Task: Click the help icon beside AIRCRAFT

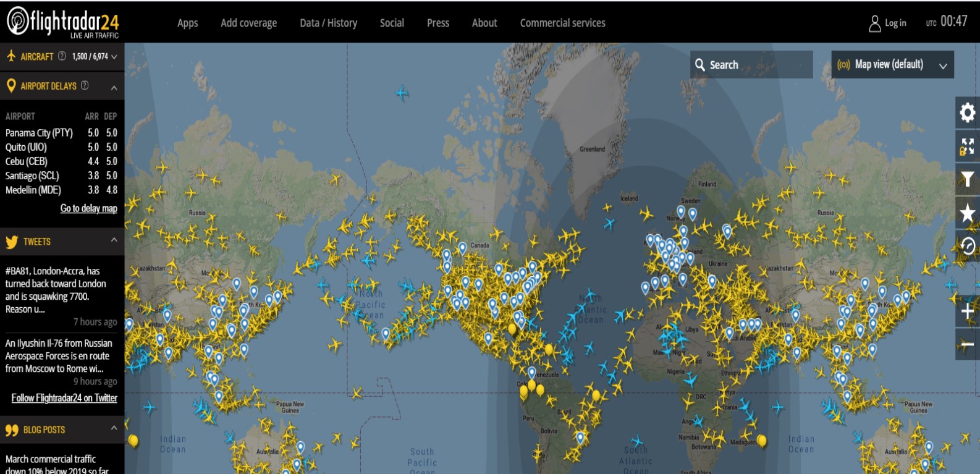Action: [x=62, y=56]
